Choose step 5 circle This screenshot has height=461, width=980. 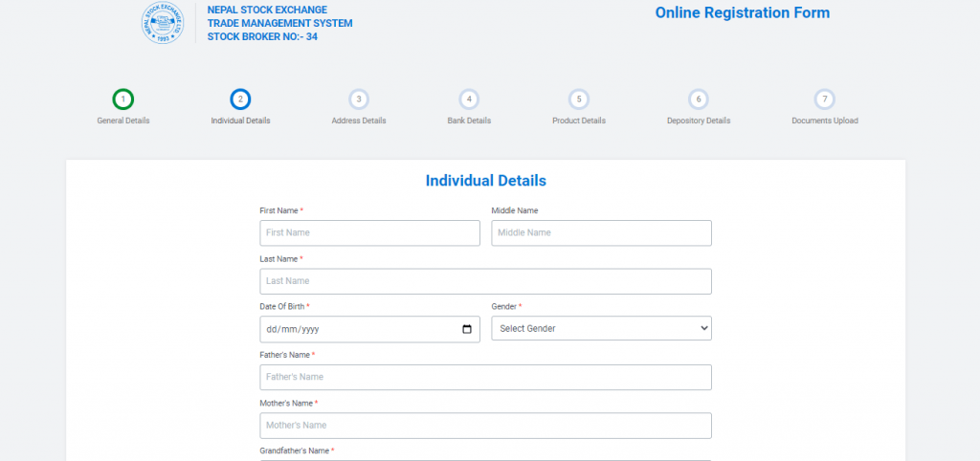point(579,99)
